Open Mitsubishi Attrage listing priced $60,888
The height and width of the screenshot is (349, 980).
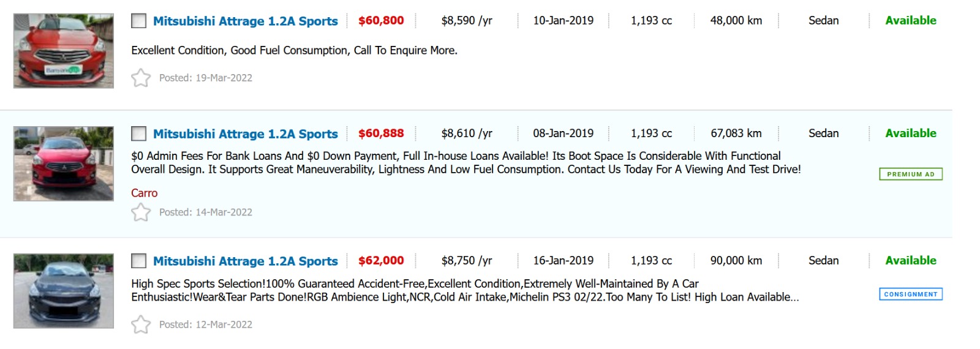point(245,133)
